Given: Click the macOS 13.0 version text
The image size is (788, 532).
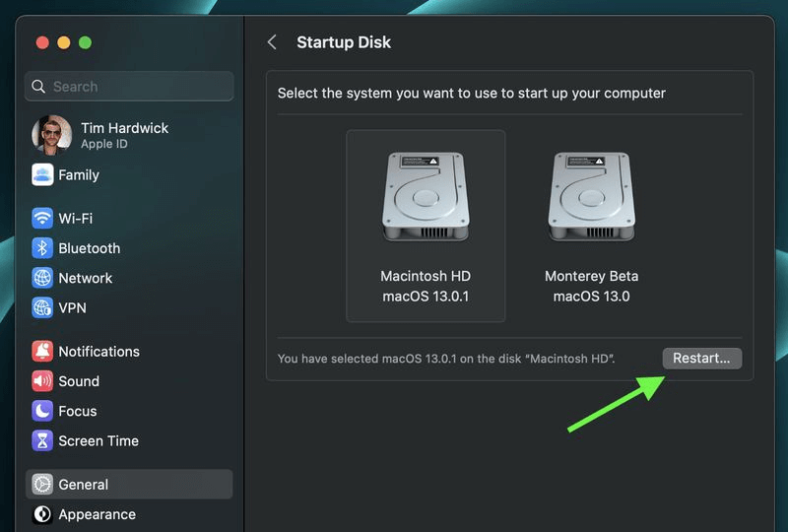Looking at the screenshot, I should pyautogui.click(x=592, y=297).
